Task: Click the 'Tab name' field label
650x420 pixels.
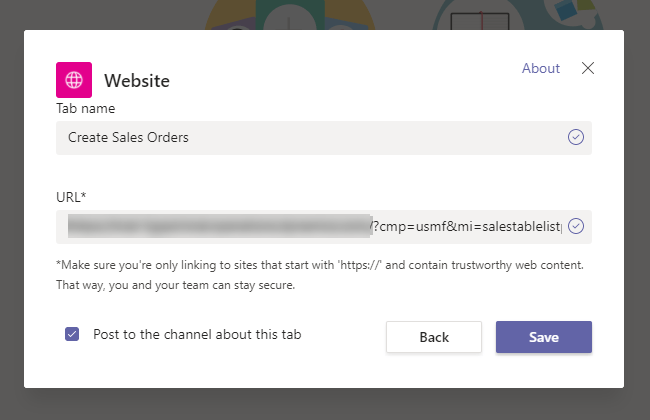Action: [x=85, y=108]
